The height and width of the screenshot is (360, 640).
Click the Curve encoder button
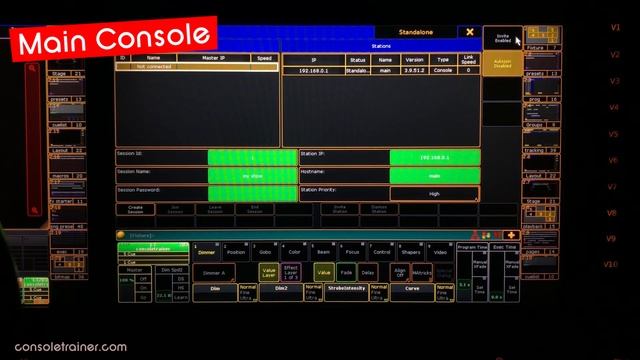pos(412,293)
